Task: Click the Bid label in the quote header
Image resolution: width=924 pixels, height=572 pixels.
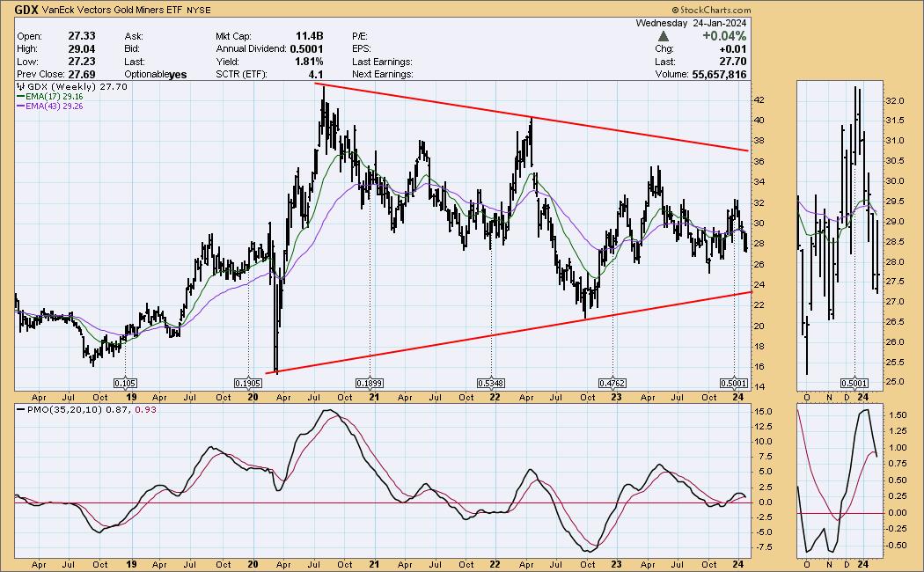Action: point(132,49)
